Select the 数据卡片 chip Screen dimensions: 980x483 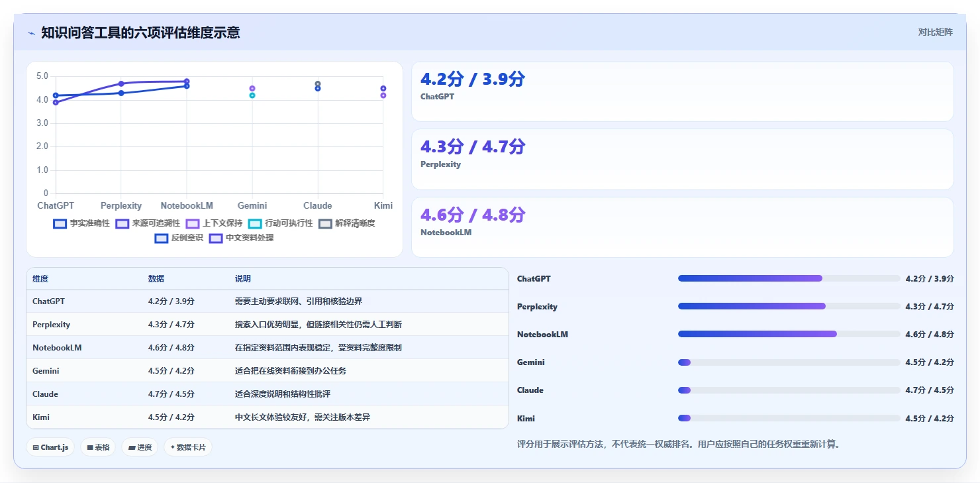pyautogui.click(x=188, y=447)
